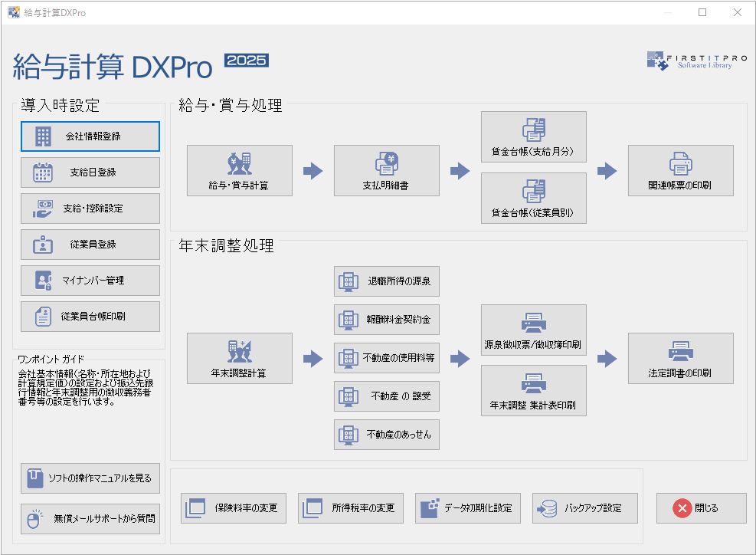Open 年末調整 集計表印刷
756x555 pixels.
point(534,390)
